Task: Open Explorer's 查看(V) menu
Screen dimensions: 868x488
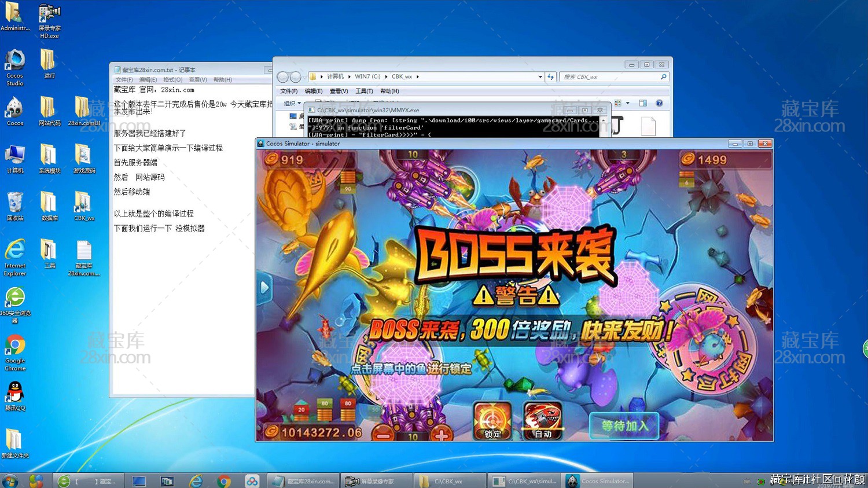Action: click(x=339, y=91)
